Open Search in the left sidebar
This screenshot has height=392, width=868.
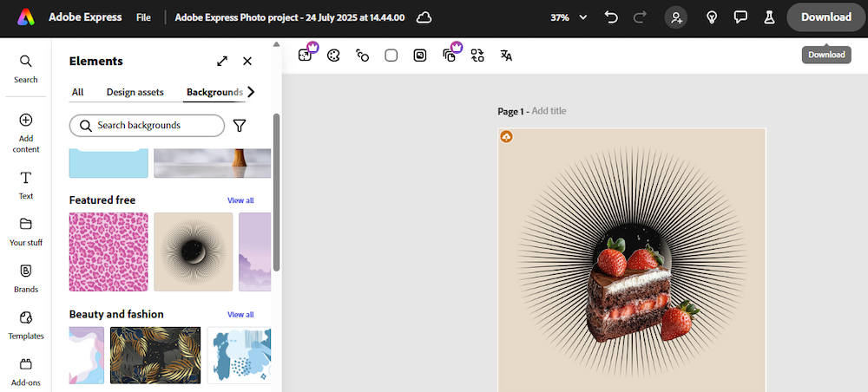point(25,69)
